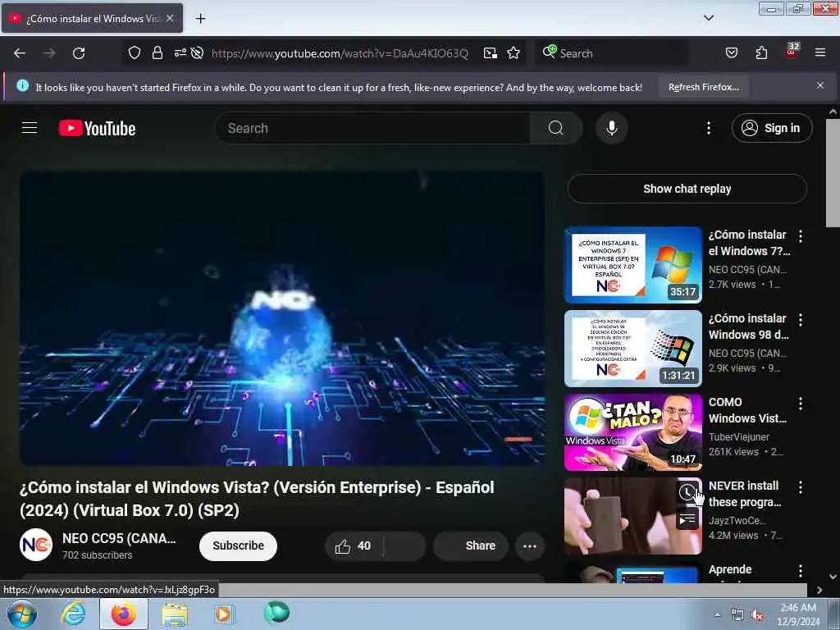Open the Firefox extensions puzzle icon

click(x=761, y=52)
